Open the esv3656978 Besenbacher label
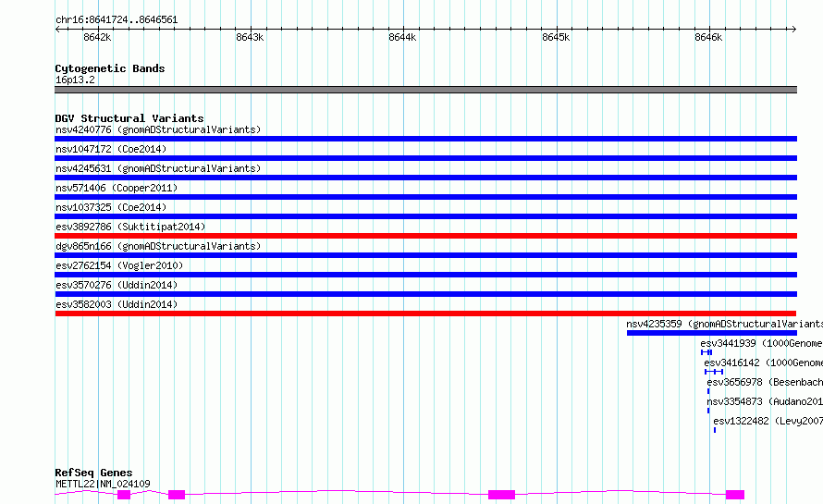The height and width of the screenshot is (504, 823). pos(765,382)
